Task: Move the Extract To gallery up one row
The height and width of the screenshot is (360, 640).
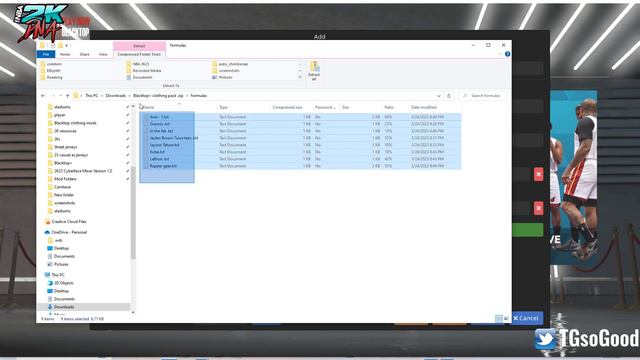Action: [x=300, y=64]
